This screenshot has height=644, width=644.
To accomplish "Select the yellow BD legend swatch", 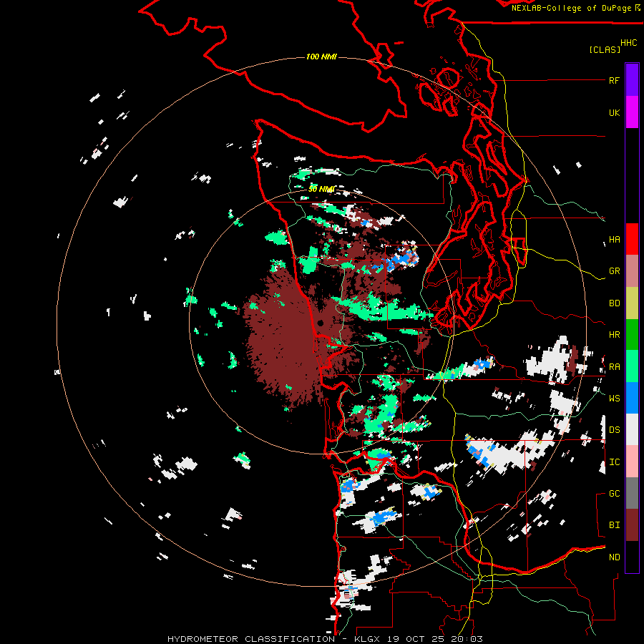I will (x=632, y=303).
